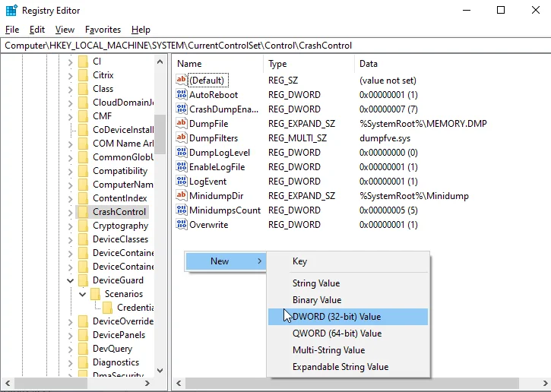Collapse the DeviceGuard tree node
The image size is (551, 392).
[70, 280]
